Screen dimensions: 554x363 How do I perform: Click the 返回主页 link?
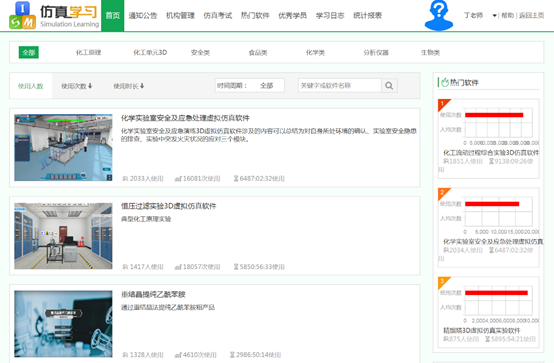531,16
